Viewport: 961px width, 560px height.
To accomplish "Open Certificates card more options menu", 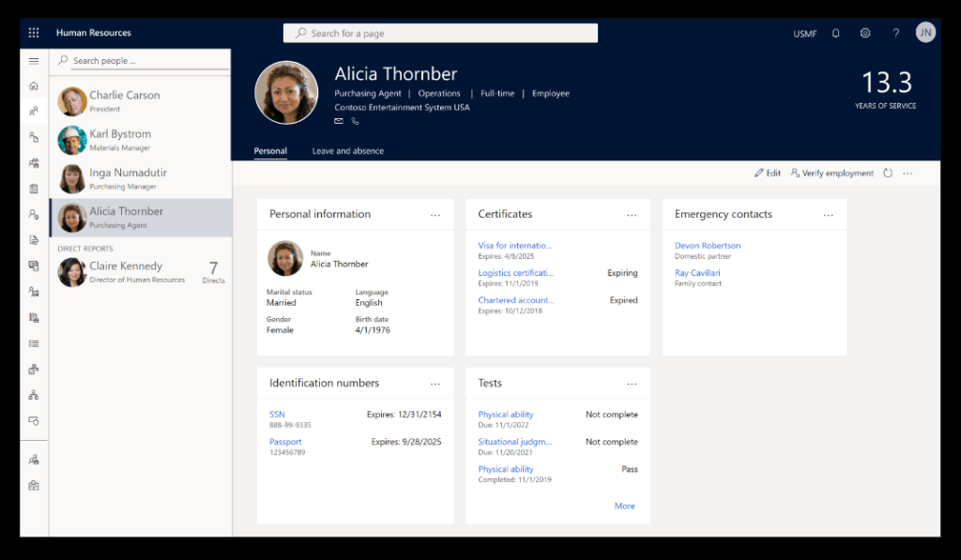I will pyautogui.click(x=632, y=215).
